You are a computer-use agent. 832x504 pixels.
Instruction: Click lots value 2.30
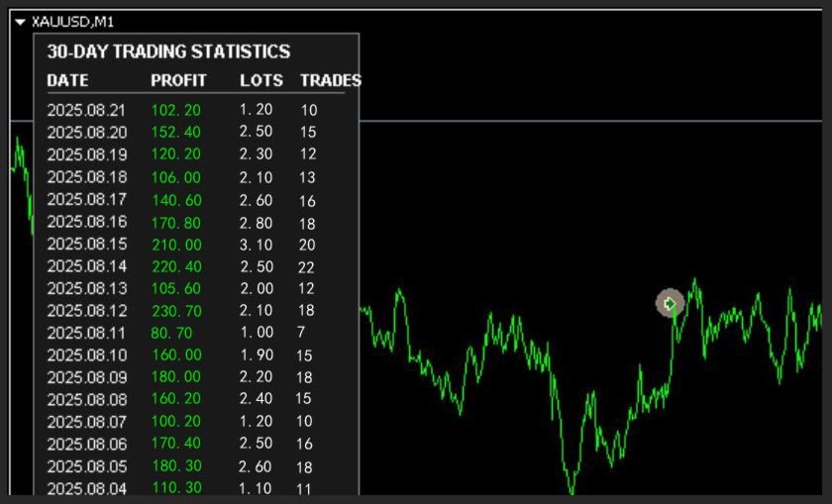256,154
